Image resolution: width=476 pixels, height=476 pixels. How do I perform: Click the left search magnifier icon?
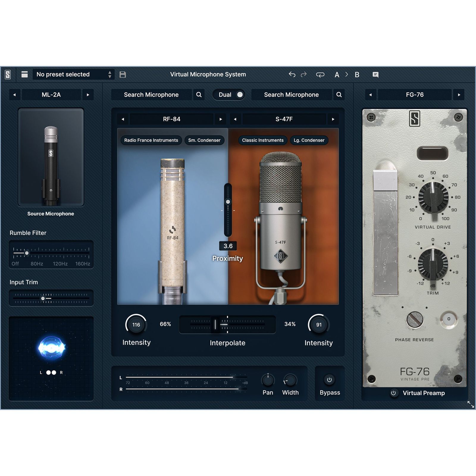(199, 95)
